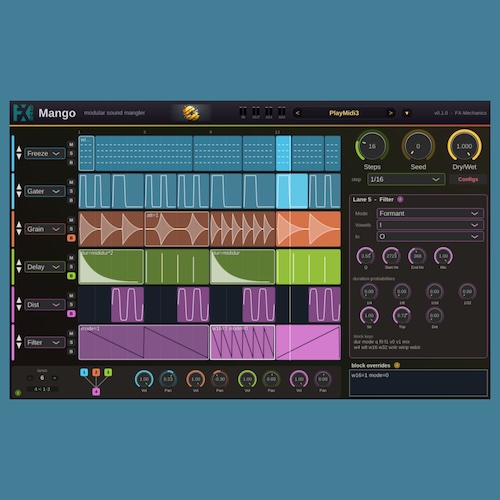Open the Delay lane type dropdown
The height and width of the screenshot is (500, 500).
[x=45, y=267]
